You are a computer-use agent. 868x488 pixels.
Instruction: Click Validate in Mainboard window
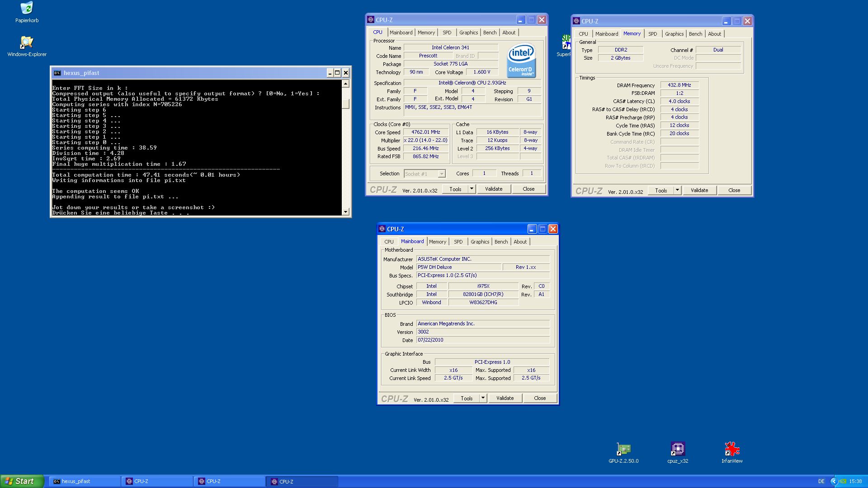point(505,398)
